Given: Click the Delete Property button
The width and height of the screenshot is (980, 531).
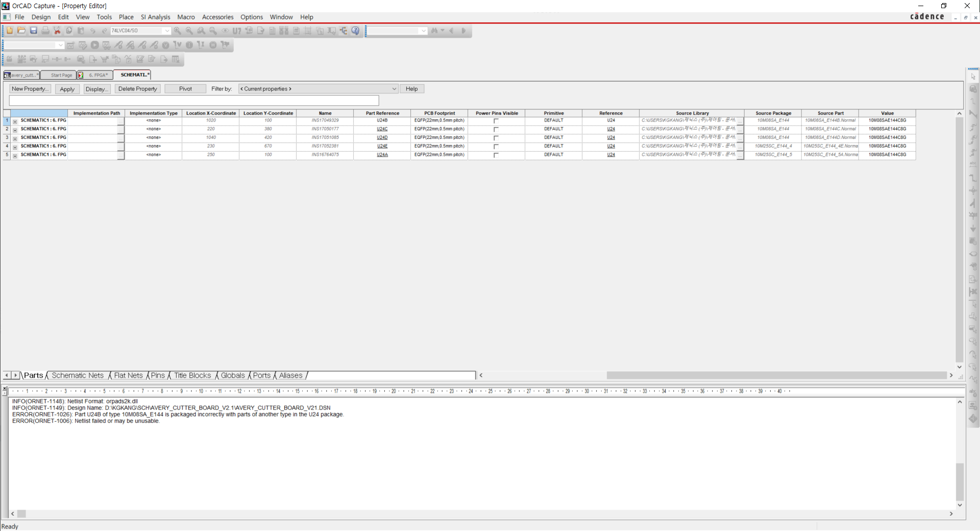Looking at the screenshot, I should (138, 89).
